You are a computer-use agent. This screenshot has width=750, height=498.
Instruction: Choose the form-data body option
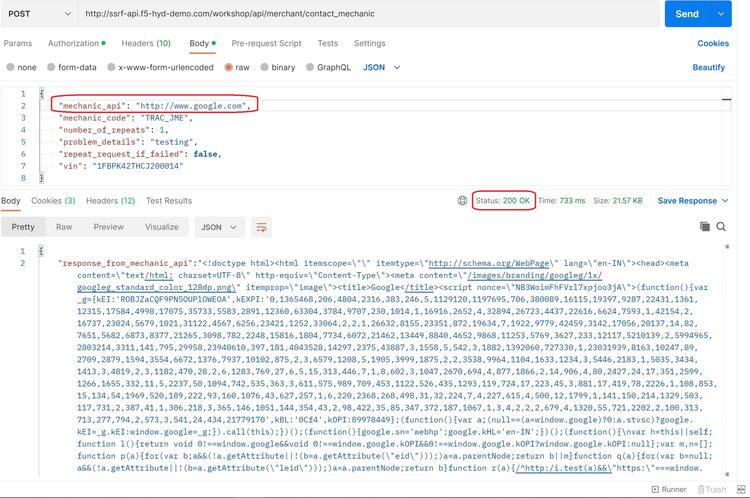[53, 67]
